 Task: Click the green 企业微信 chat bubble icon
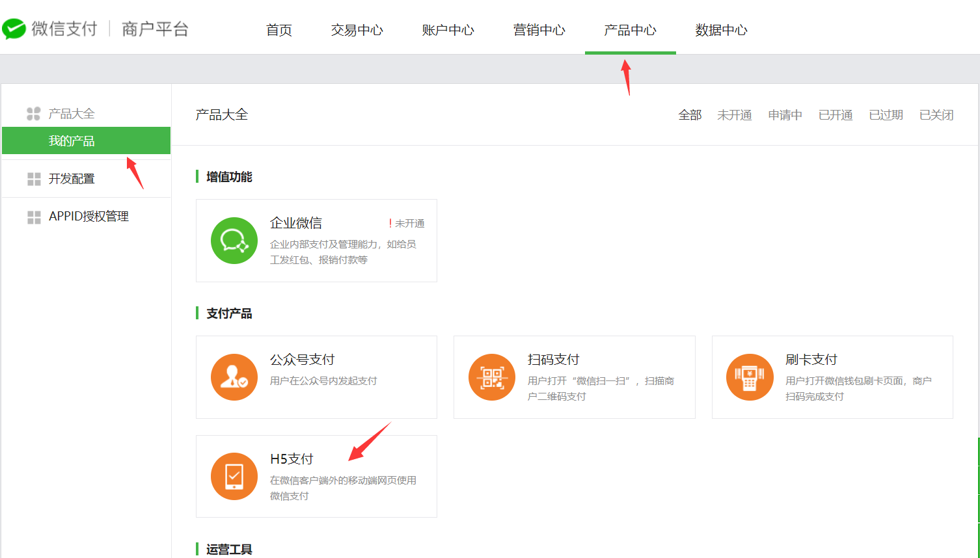click(x=234, y=241)
